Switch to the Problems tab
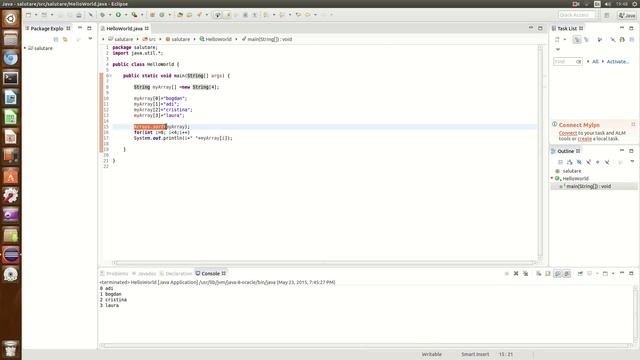The width and height of the screenshot is (640, 360). pyautogui.click(x=114, y=273)
